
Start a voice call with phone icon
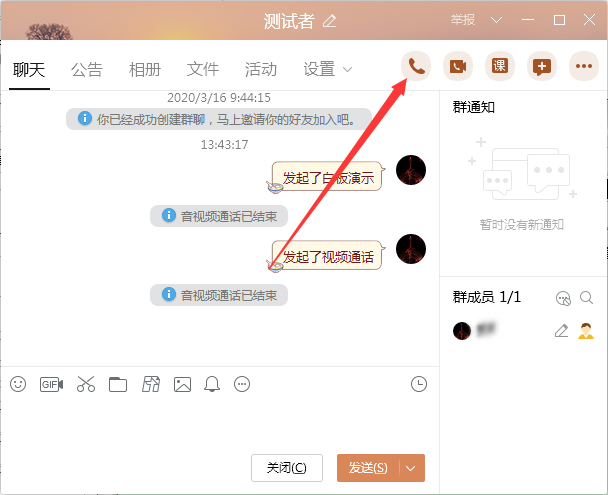click(416, 66)
